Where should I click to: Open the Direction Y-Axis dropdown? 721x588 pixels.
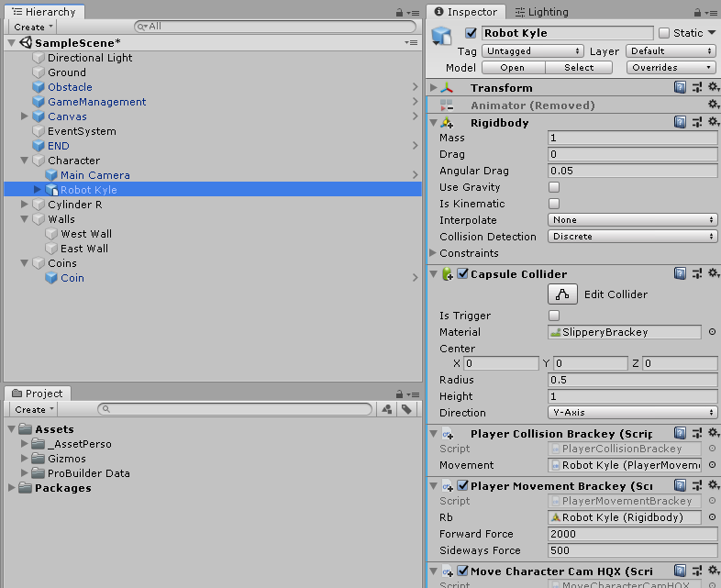(x=632, y=413)
